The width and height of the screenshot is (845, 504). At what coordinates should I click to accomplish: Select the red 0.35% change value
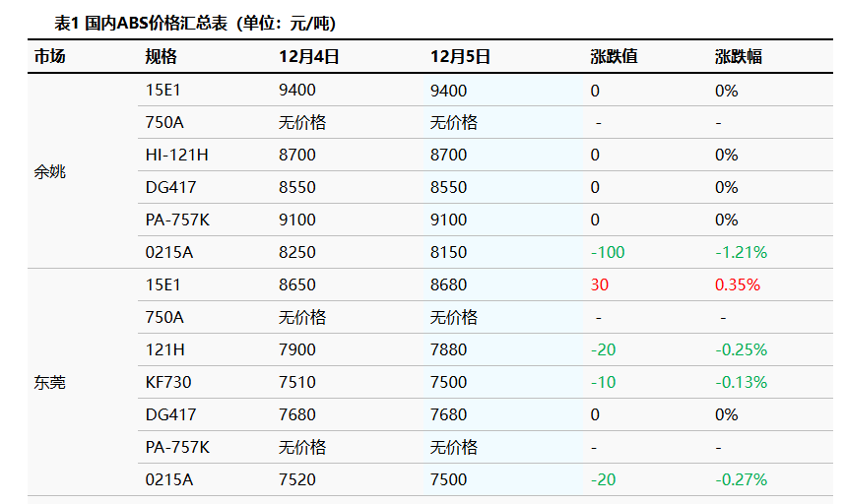(737, 284)
